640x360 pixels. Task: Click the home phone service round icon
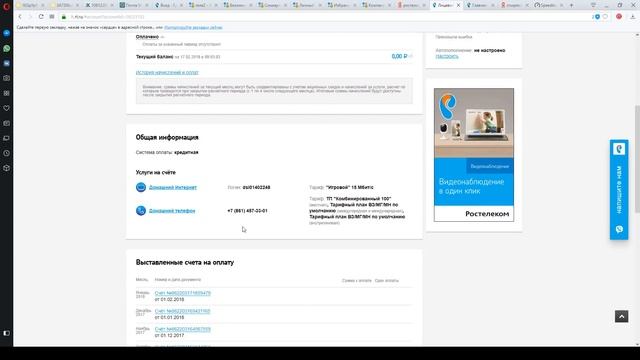(x=141, y=211)
